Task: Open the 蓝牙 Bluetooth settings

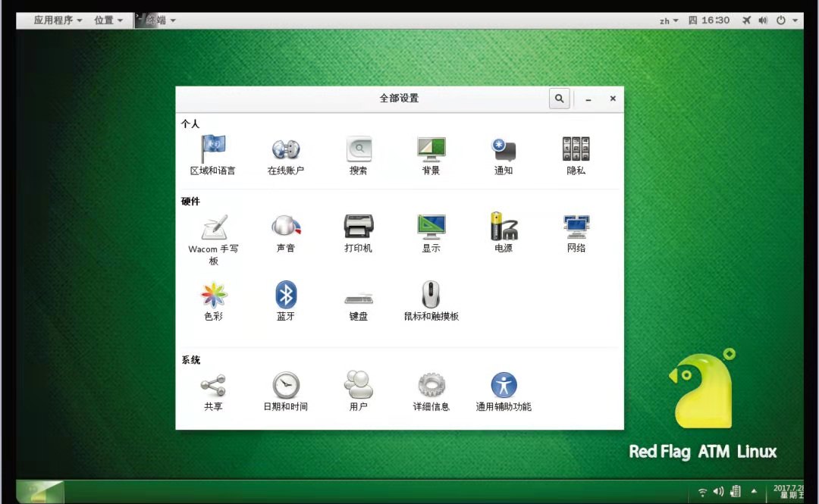Action: click(286, 302)
